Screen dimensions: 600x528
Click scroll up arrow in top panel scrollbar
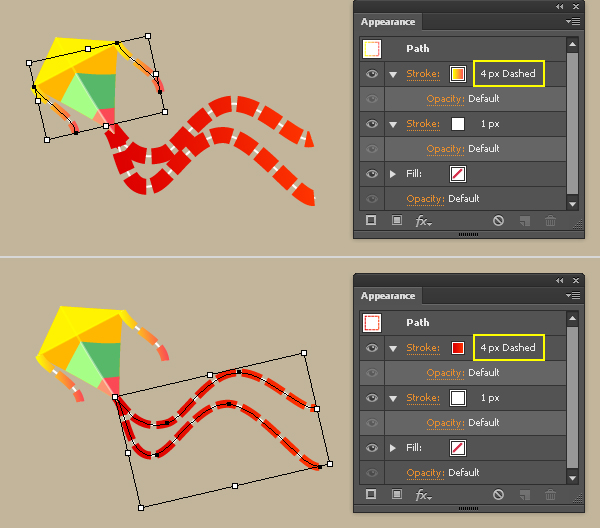572,44
